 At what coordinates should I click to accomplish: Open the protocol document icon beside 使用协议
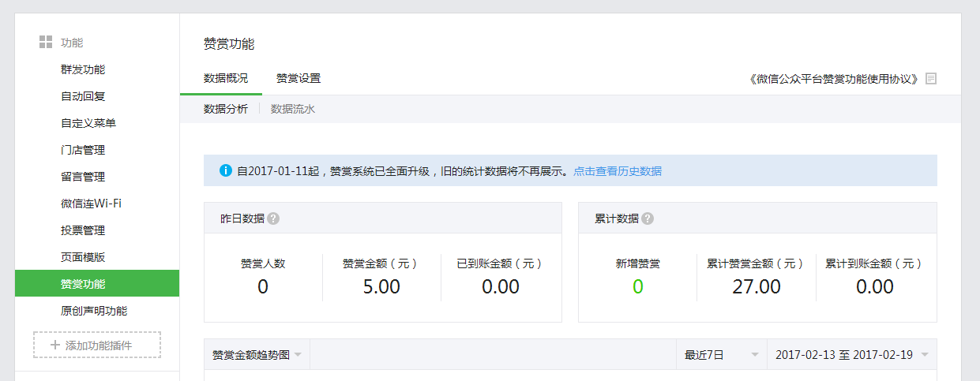tap(931, 79)
